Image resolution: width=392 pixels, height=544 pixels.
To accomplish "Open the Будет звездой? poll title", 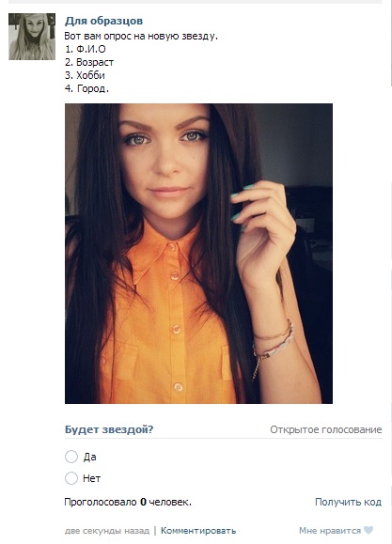I will point(109,429).
